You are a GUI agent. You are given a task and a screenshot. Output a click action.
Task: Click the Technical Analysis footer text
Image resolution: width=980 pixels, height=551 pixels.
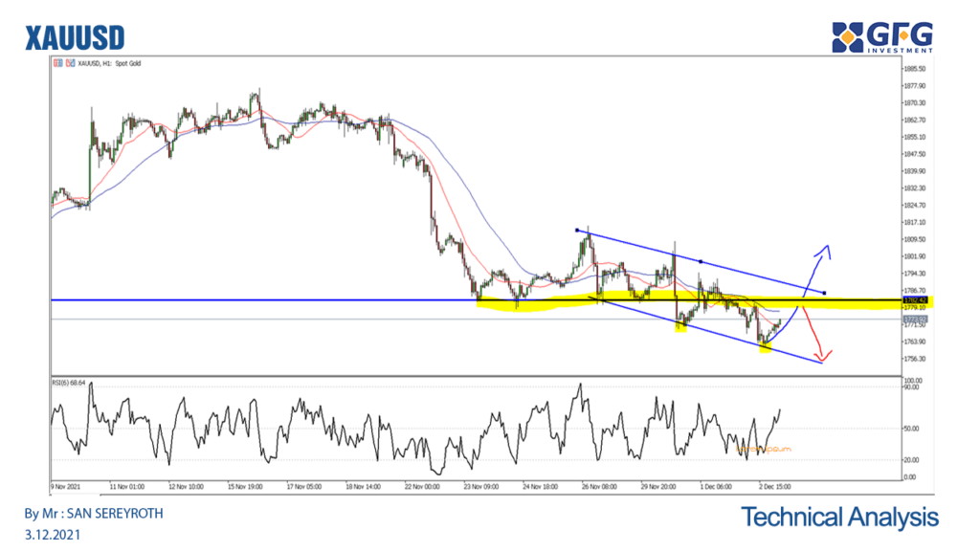[839, 518]
